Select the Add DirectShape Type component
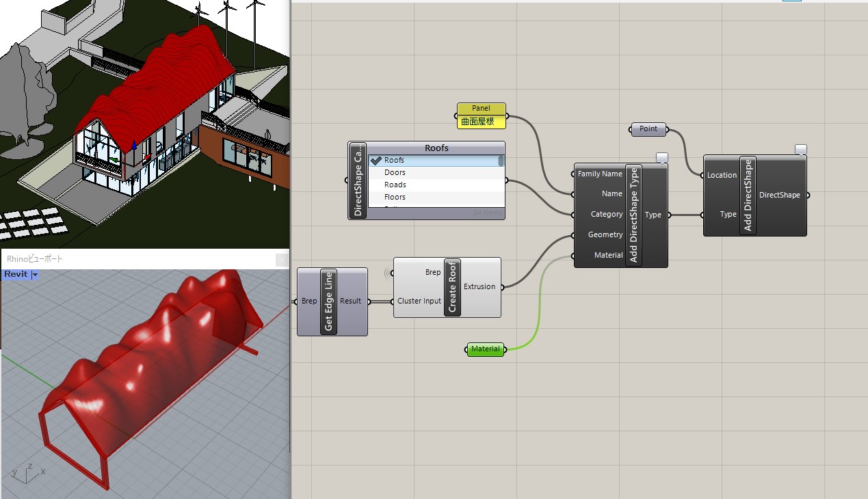Screen dimensions: 868x499 [633, 214]
